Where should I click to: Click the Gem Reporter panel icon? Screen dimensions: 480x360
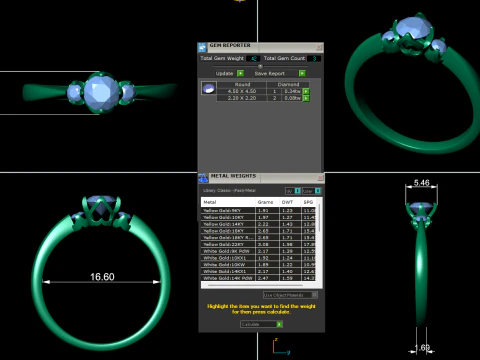(202, 47)
